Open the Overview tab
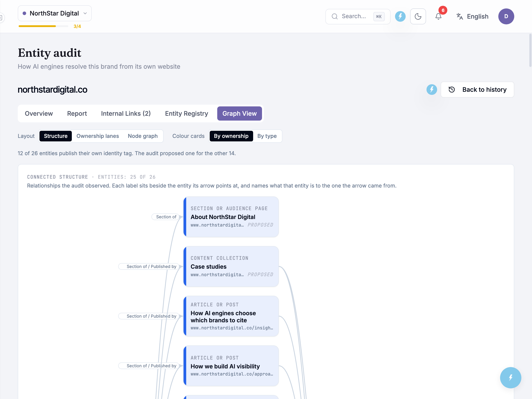 pyautogui.click(x=39, y=113)
